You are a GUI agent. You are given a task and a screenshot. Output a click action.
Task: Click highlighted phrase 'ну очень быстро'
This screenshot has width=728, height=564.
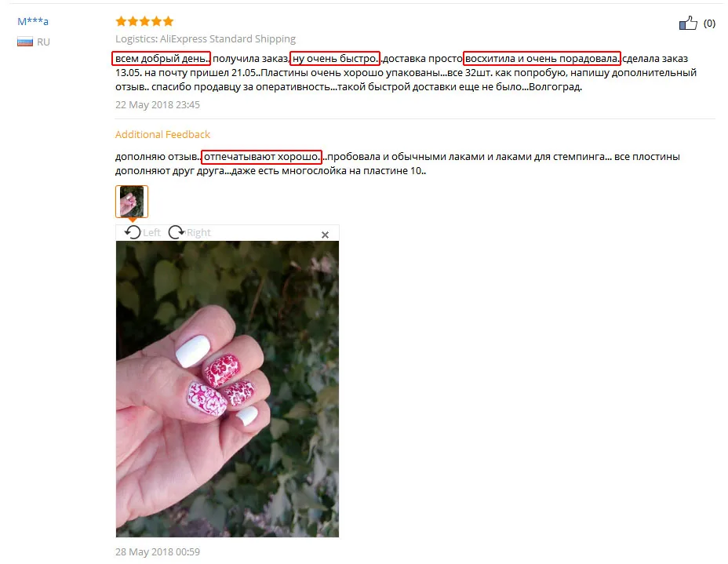[x=335, y=59]
